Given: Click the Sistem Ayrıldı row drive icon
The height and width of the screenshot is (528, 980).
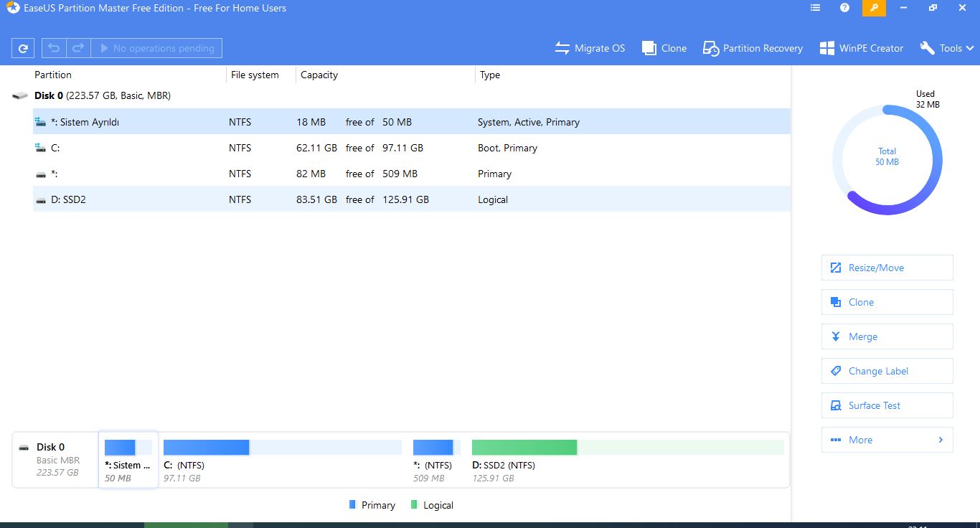Looking at the screenshot, I should pyautogui.click(x=41, y=122).
